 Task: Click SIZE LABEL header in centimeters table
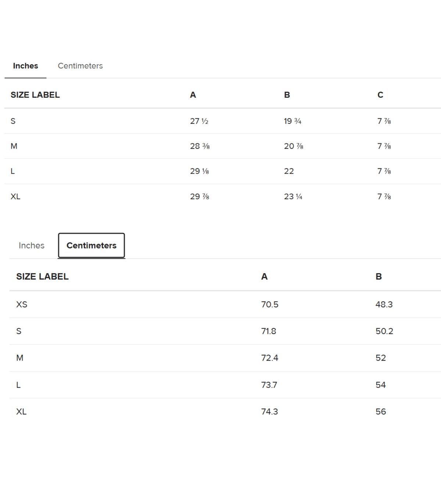click(42, 276)
